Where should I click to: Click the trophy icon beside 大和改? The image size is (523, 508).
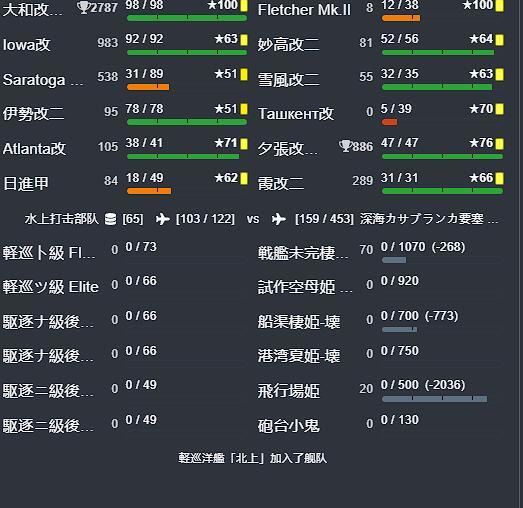pos(83,8)
